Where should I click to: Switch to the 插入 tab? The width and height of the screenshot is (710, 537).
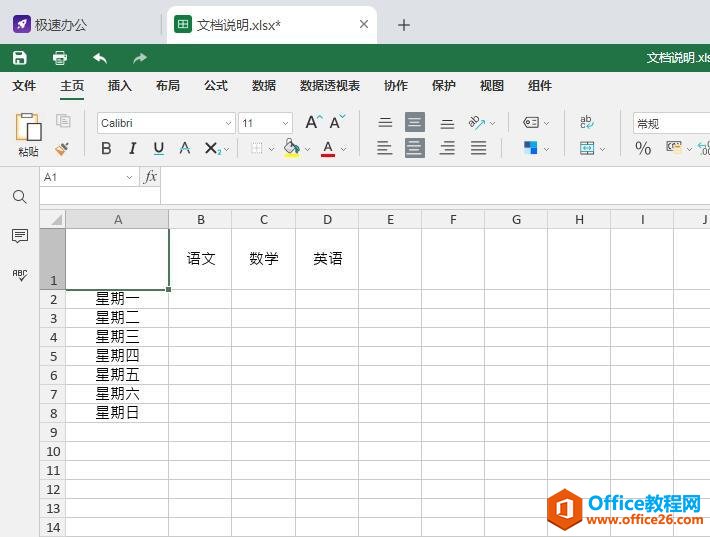click(120, 86)
